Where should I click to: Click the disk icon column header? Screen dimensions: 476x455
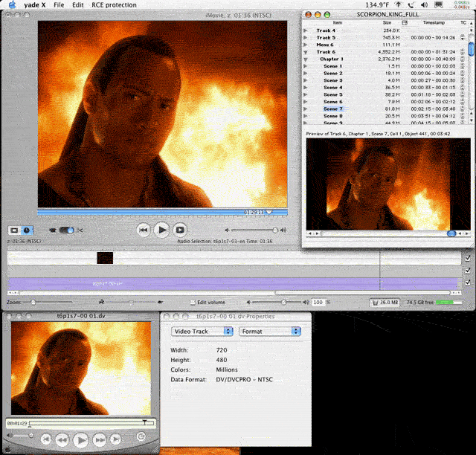[x=405, y=22]
